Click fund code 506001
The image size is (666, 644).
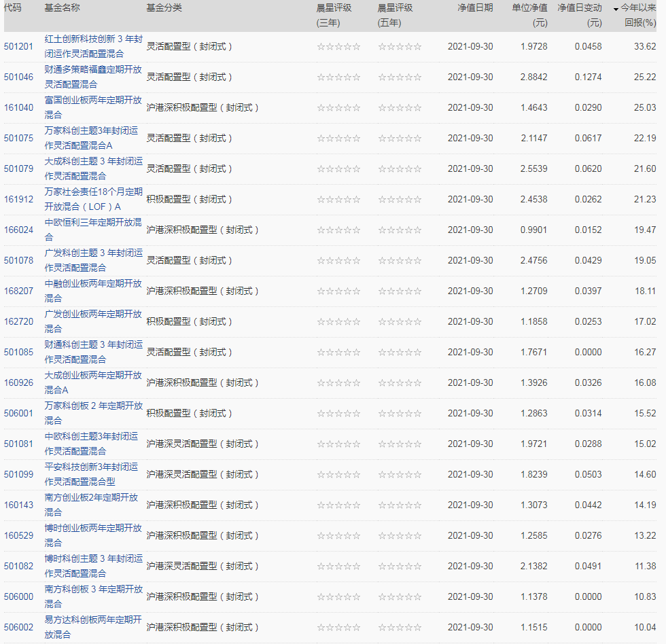[x=18, y=414]
